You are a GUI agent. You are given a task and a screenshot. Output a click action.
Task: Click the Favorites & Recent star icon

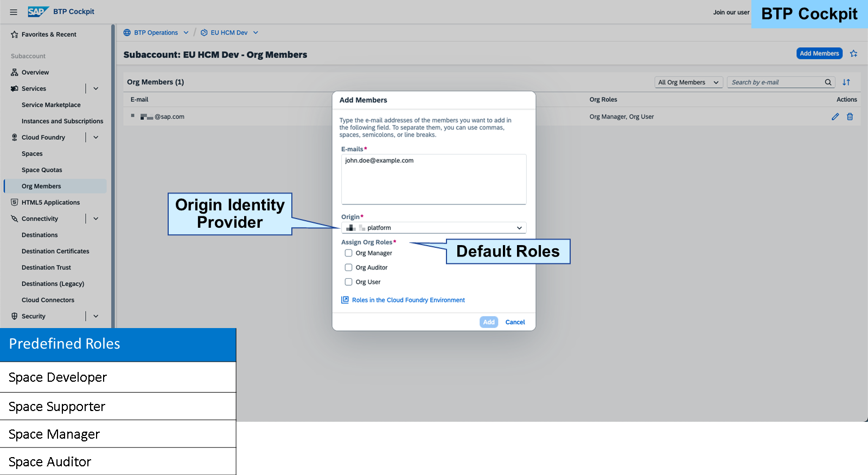pyautogui.click(x=15, y=35)
